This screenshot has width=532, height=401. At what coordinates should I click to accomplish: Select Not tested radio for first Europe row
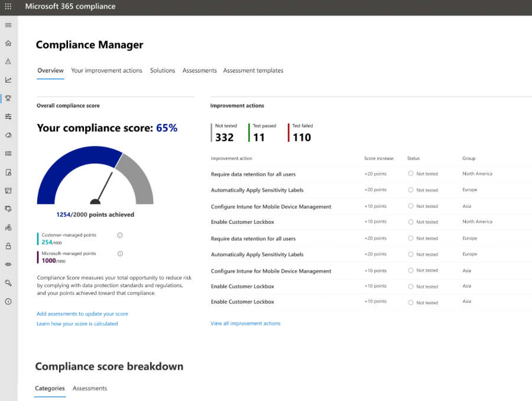click(x=411, y=190)
